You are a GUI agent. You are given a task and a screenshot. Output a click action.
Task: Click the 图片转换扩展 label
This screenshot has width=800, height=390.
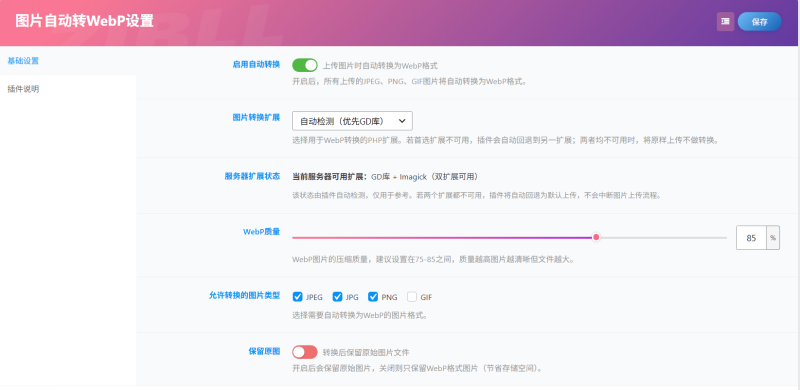pos(256,117)
